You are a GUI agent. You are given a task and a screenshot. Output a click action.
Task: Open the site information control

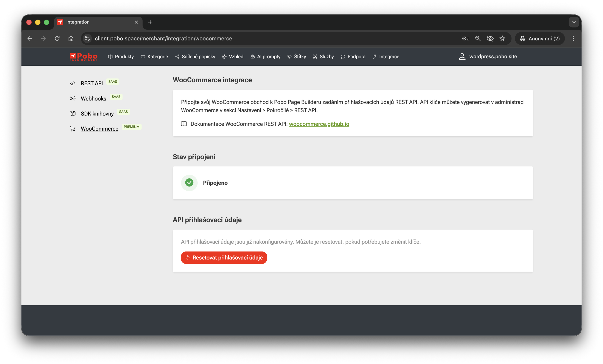pyautogui.click(x=87, y=38)
